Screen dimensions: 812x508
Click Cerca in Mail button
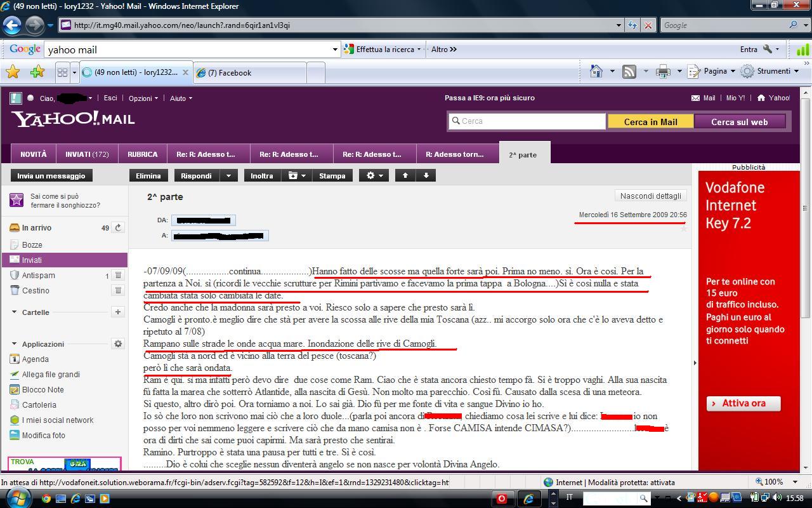650,122
